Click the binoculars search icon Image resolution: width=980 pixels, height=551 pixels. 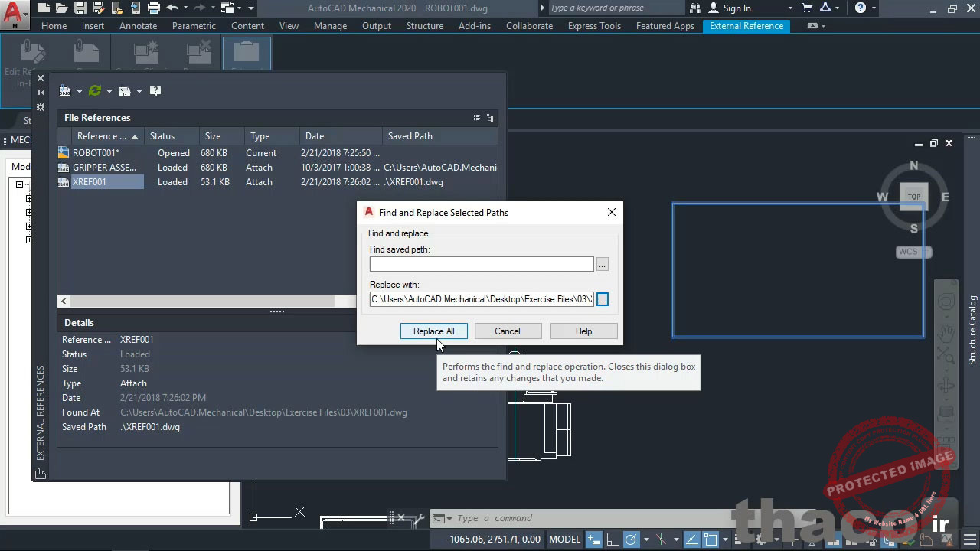click(695, 8)
